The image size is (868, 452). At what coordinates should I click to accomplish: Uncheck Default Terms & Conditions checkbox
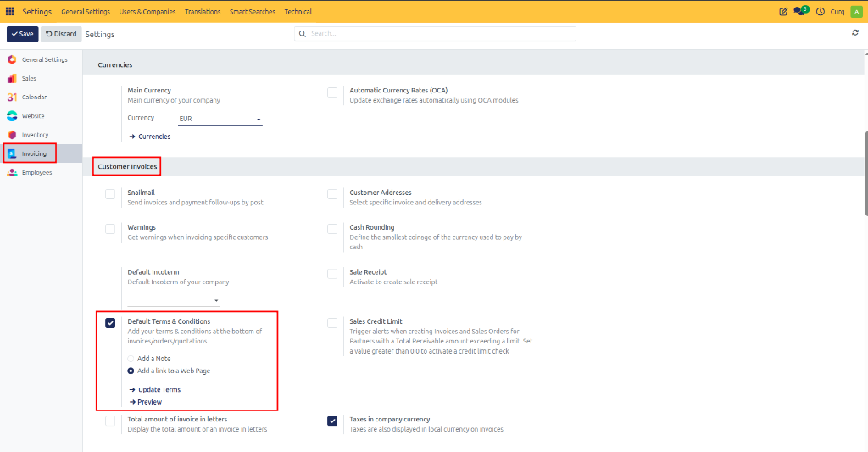(x=110, y=323)
